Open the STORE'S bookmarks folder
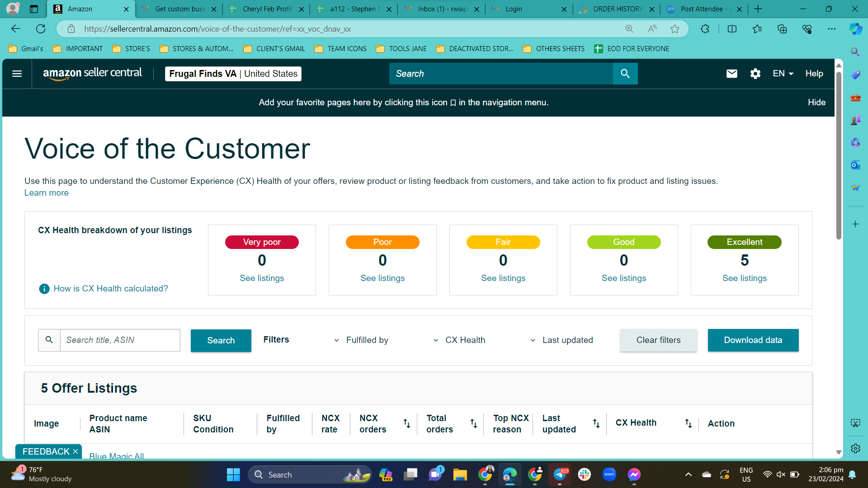 point(131,49)
